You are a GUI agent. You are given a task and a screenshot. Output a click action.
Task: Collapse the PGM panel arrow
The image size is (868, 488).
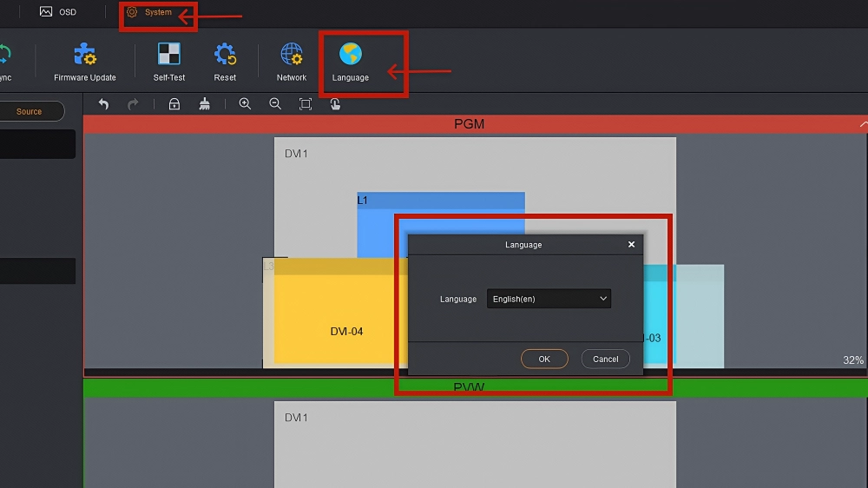[x=863, y=124]
